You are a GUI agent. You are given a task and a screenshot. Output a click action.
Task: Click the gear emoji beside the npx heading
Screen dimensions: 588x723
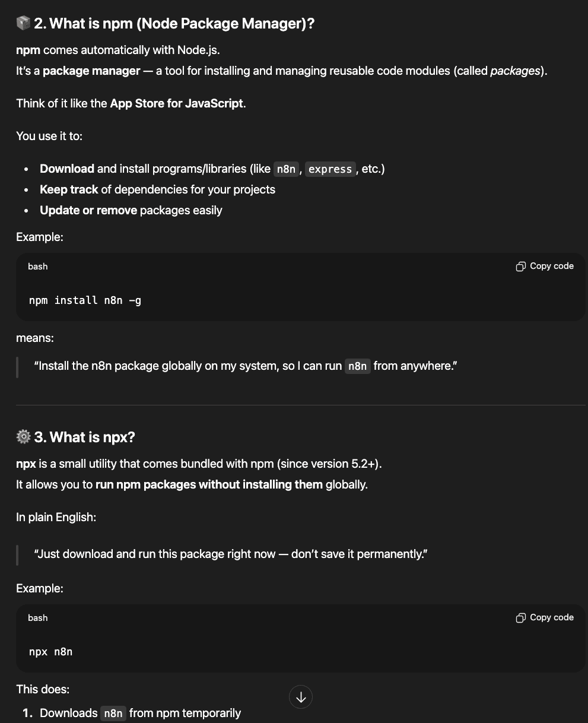(x=23, y=437)
